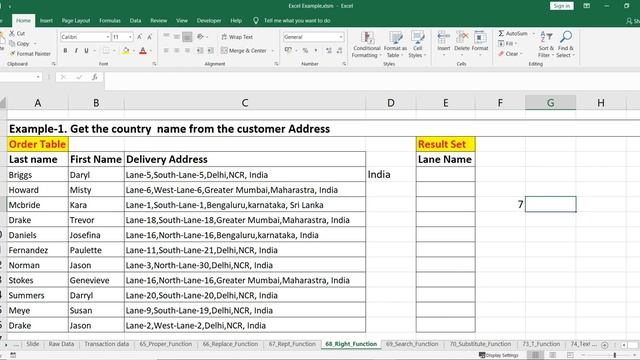Open the font size dropdown showing 11
This screenshot has height=360, width=640.
point(130,37)
